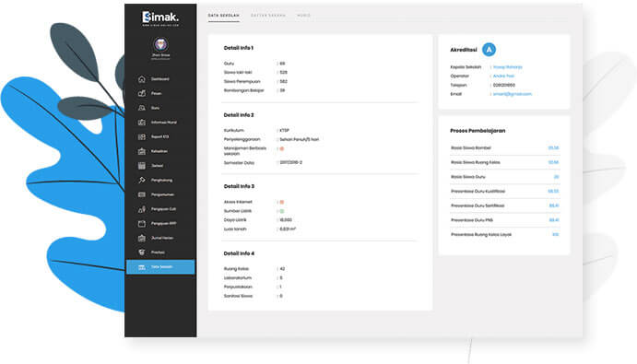Open the Dashboard home icon in sidebar
Screen dimensions: 637x364
[x=141, y=79]
